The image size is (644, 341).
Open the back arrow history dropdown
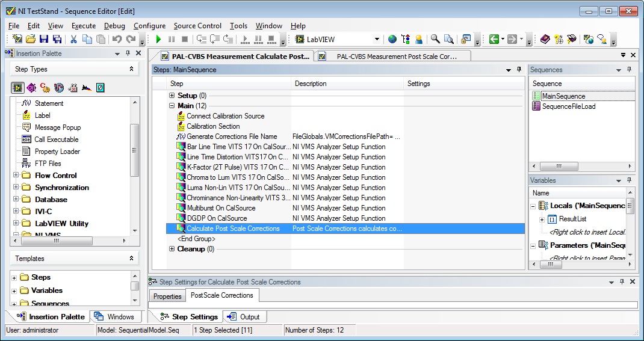click(x=503, y=40)
